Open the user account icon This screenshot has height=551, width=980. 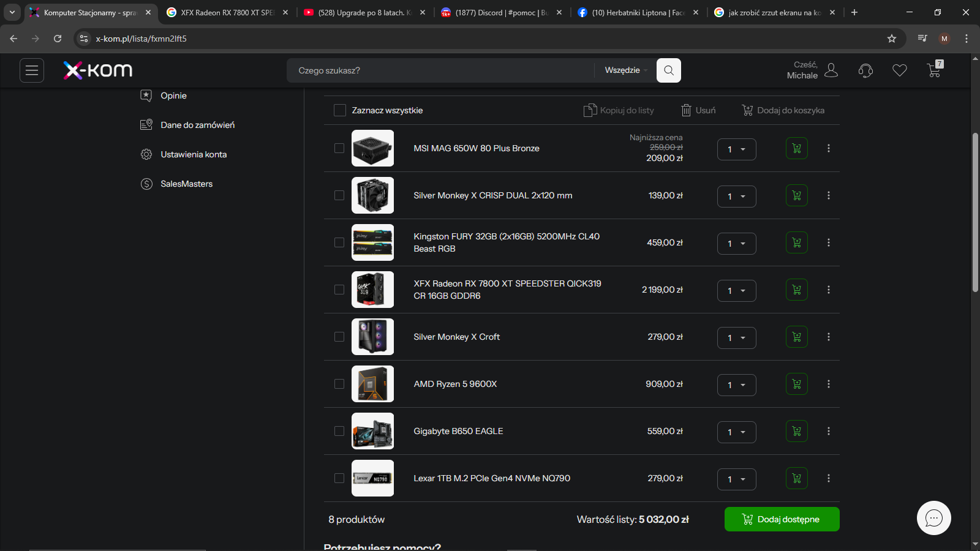click(831, 70)
